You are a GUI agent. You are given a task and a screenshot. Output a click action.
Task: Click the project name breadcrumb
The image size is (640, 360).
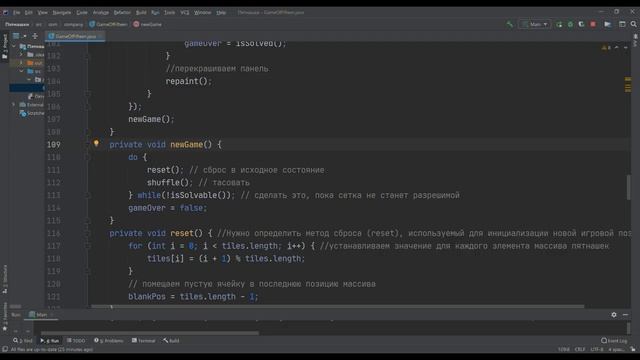tap(17, 24)
